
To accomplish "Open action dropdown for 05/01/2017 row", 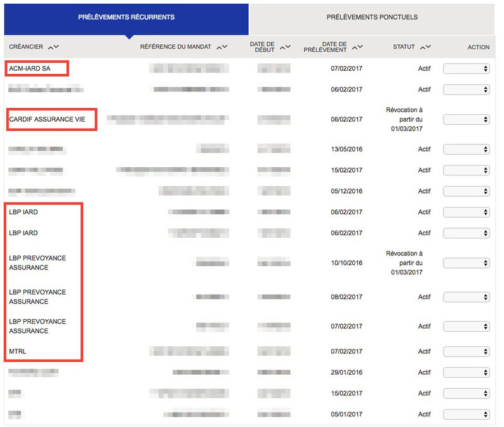I will 466,414.
